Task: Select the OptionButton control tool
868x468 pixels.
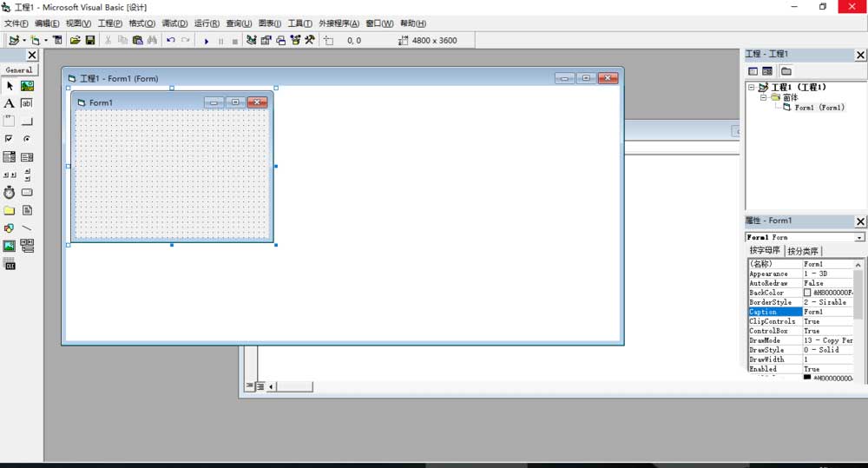Action: [x=27, y=139]
